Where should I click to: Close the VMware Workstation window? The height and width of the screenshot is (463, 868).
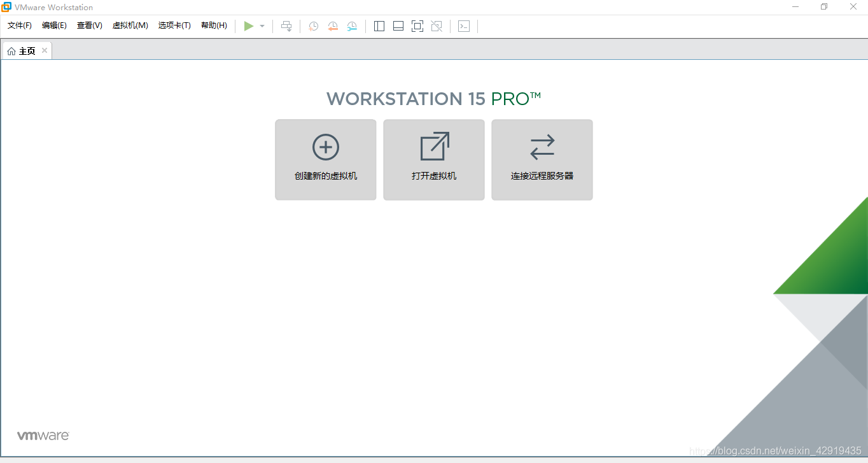tap(853, 7)
